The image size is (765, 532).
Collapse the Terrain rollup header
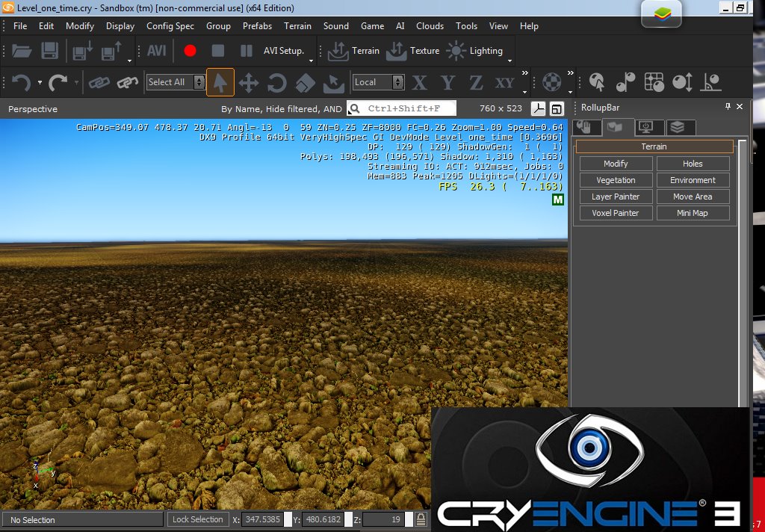(654, 146)
